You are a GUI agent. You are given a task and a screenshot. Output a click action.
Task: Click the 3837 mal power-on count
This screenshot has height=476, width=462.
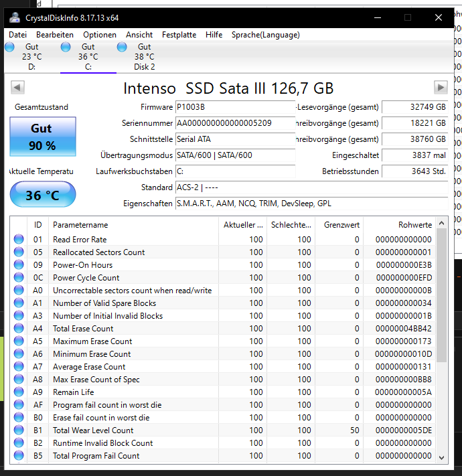414,155
